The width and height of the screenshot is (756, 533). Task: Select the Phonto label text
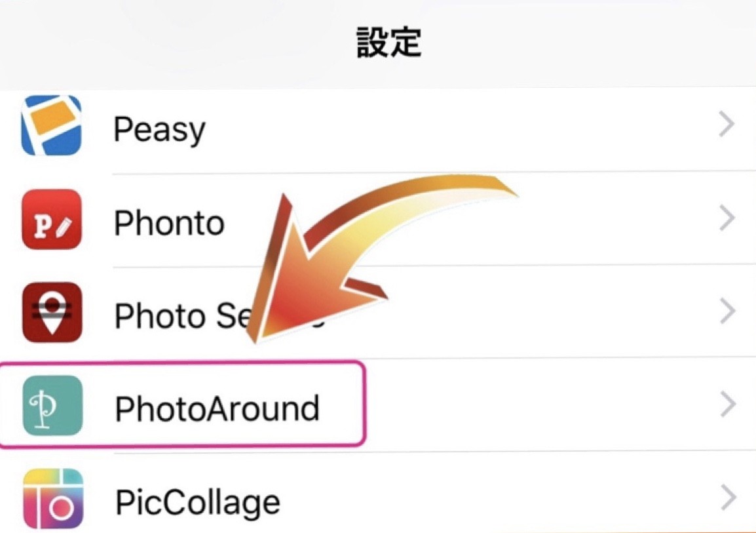(x=169, y=223)
